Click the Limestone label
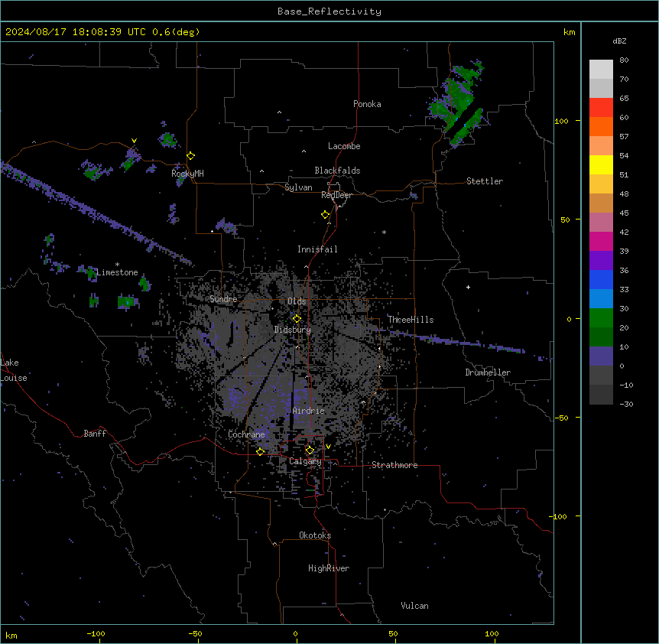The image size is (659, 644). click(117, 272)
